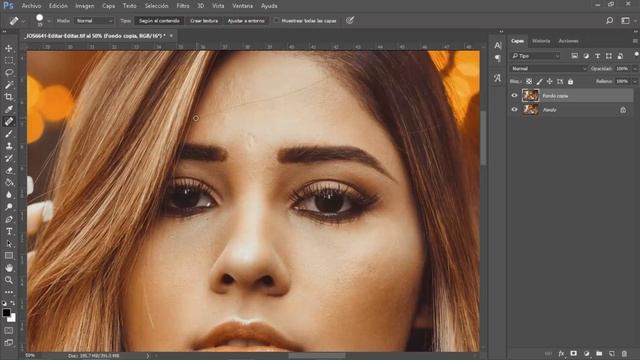Image resolution: width=640 pixels, height=360 pixels.
Task: Open the collapsed Paragraph panel icon
Action: 498,58
